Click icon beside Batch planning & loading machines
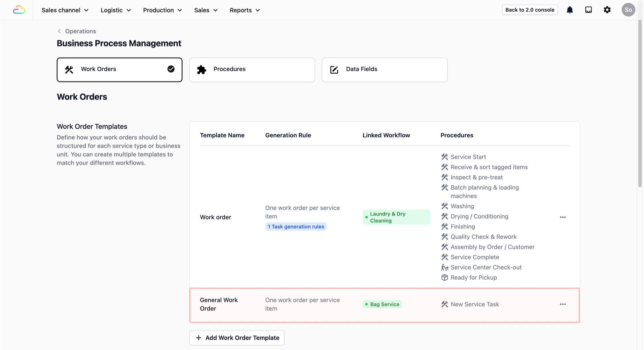 coord(445,188)
